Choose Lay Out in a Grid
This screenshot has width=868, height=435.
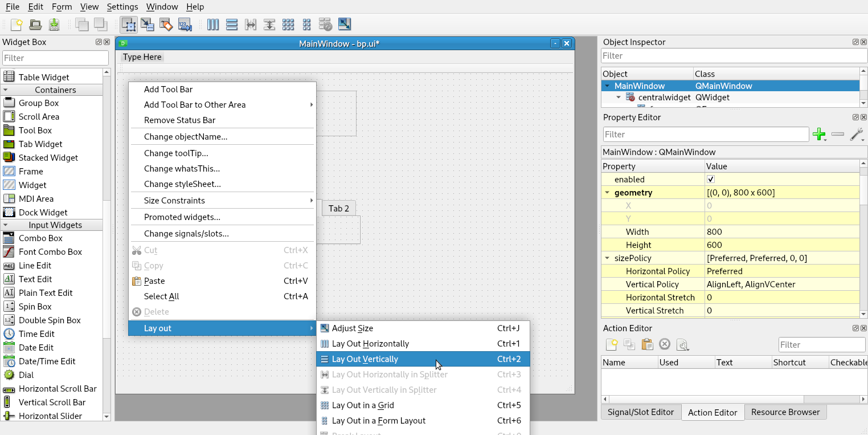point(363,405)
